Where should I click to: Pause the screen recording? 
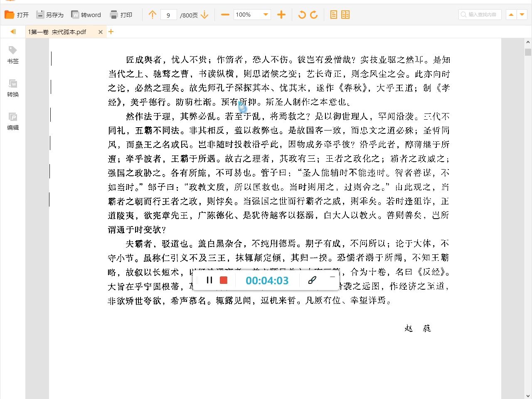coord(209,280)
